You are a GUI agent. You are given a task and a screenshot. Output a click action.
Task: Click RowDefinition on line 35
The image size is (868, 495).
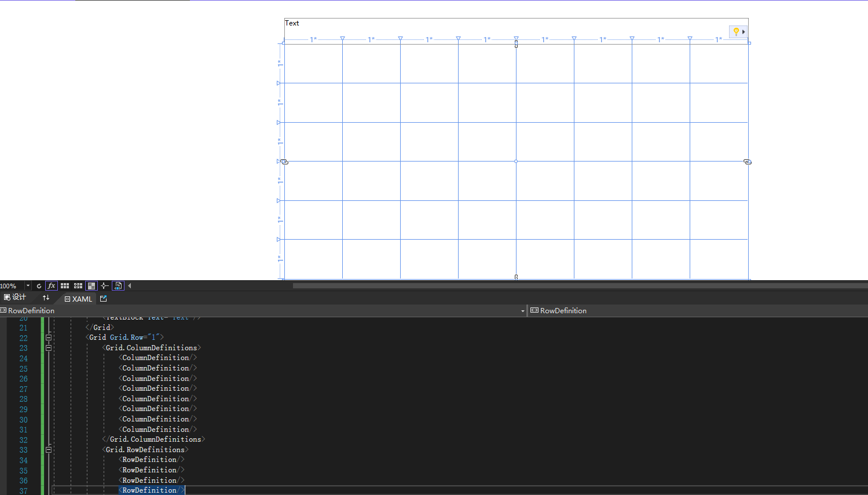pyautogui.click(x=152, y=470)
